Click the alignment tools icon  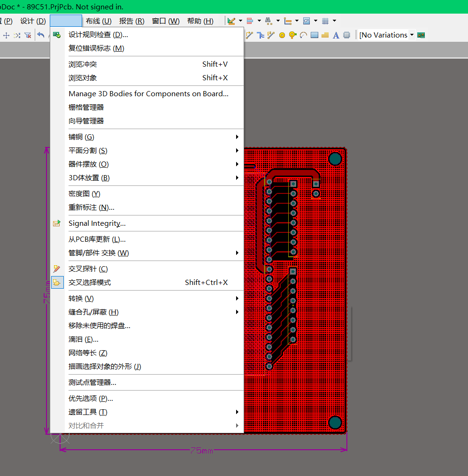(250, 21)
